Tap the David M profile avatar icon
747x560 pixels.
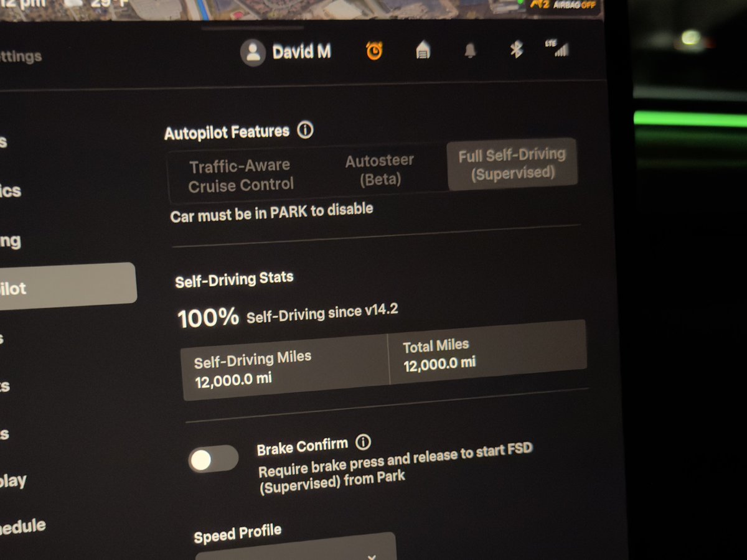click(253, 53)
